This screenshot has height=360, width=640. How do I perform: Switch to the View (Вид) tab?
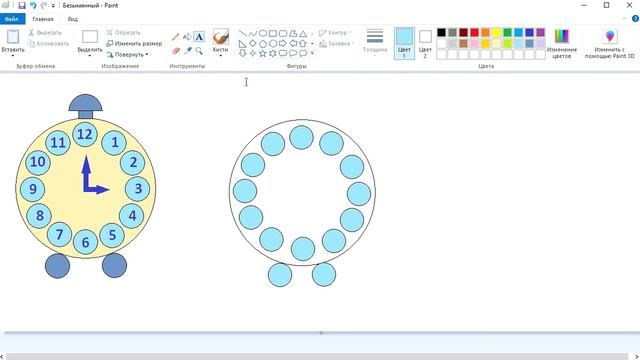click(x=73, y=19)
